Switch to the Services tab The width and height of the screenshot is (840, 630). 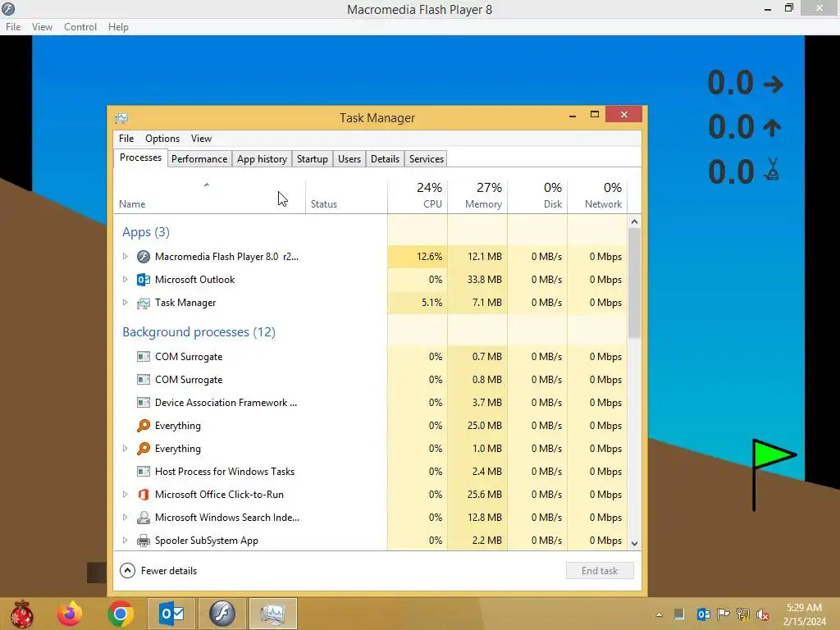427,159
